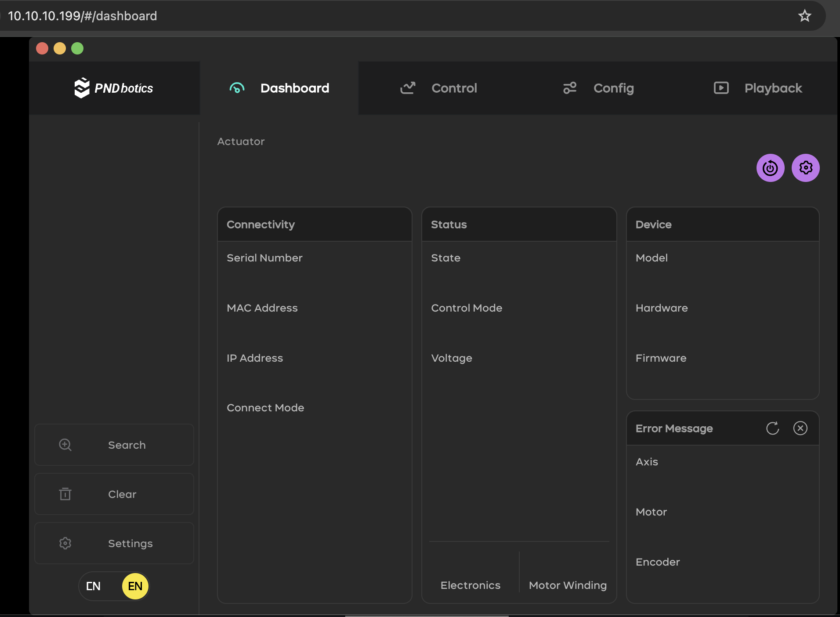Screen dimensions: 840x617
Task: Click the Encoder error row
Action: pyautogui.click(x=658, y=562)
